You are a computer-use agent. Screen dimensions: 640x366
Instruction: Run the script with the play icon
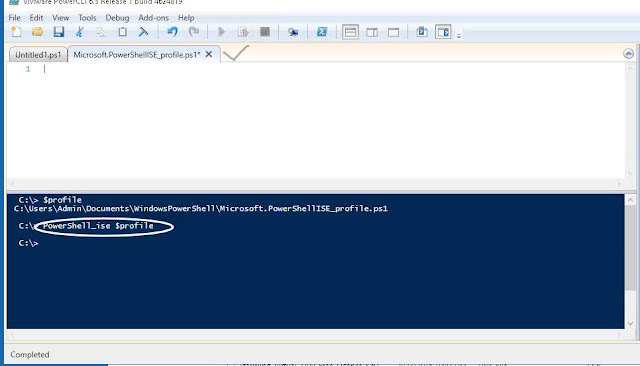click(221, 32)
